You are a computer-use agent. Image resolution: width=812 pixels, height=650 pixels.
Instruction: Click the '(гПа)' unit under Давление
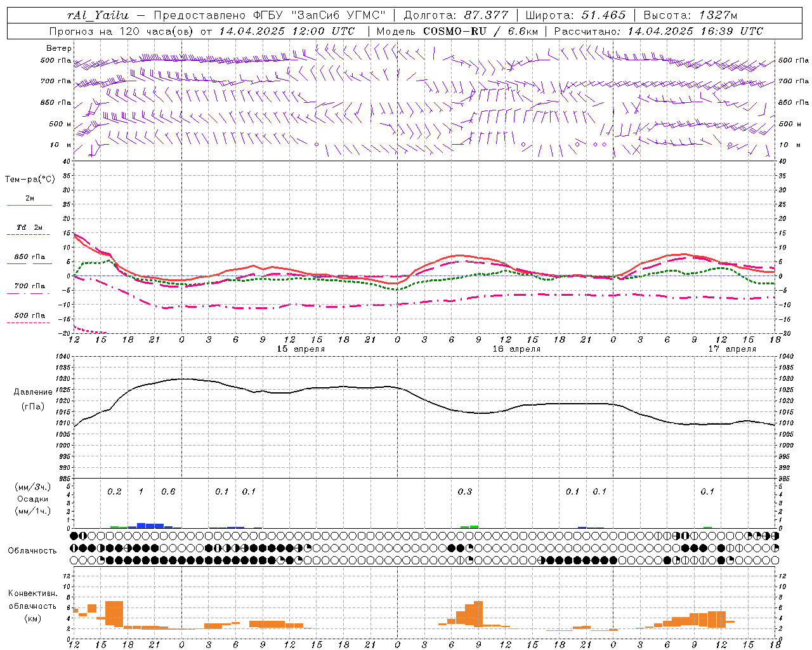click(33, 406)
